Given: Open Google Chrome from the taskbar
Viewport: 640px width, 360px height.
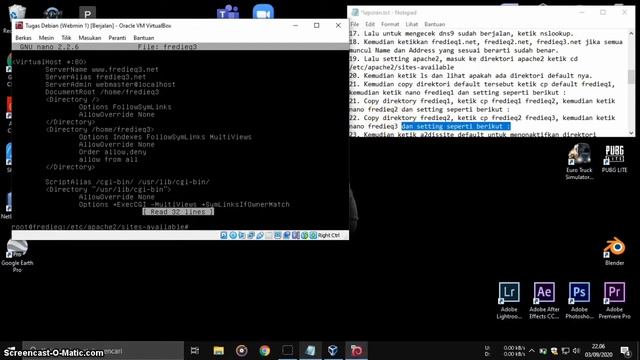Looking at the screenshot, I should click(x=264, y=351).
